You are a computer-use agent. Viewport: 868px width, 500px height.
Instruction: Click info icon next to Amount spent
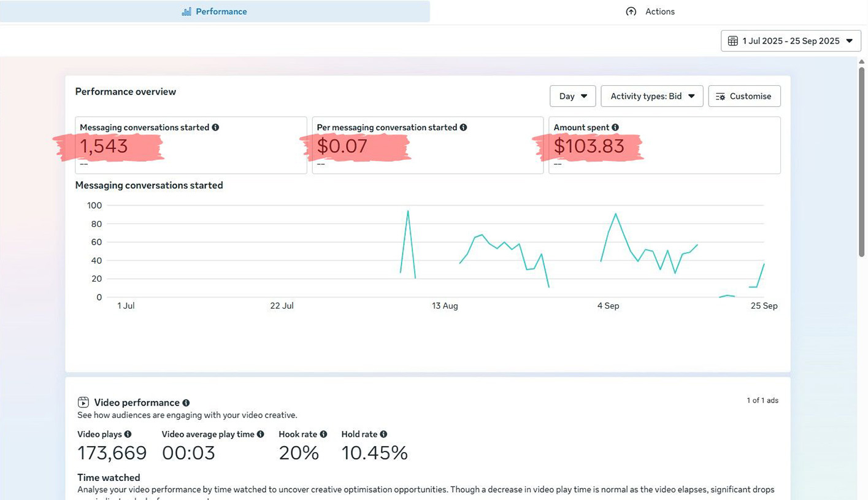[615, 128]
